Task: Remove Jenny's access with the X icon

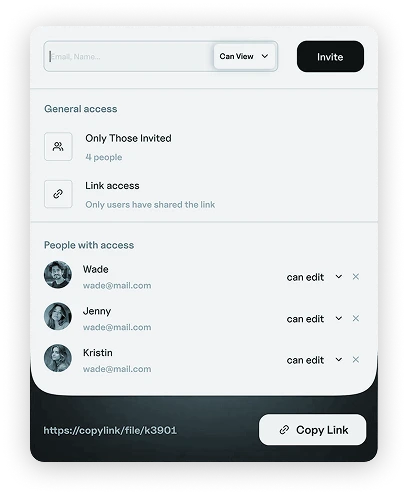Action: pos(356,318)
